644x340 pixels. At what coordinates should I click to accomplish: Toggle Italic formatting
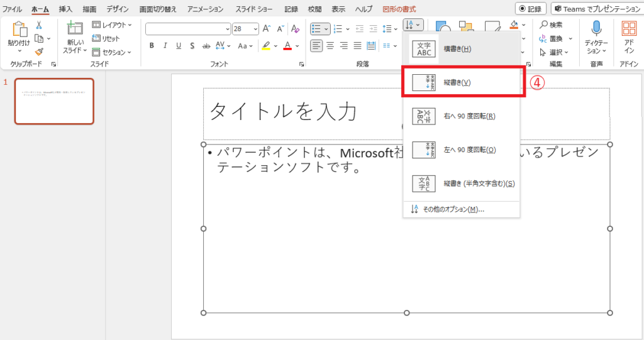(165, 46)
